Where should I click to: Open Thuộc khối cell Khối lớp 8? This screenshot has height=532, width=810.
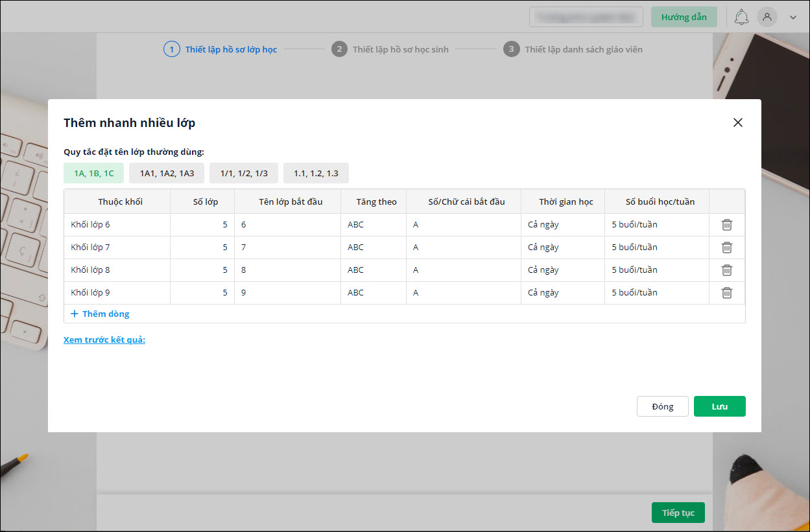(117, 270)
